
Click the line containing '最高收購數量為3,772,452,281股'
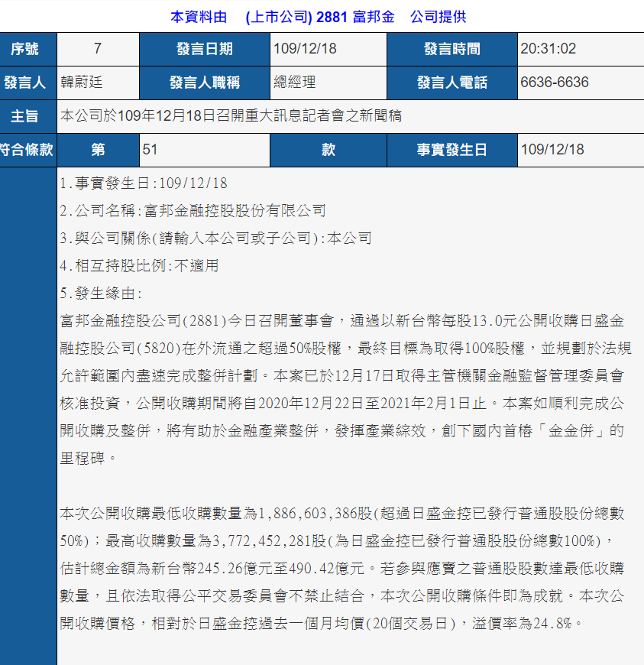(337, 541)
